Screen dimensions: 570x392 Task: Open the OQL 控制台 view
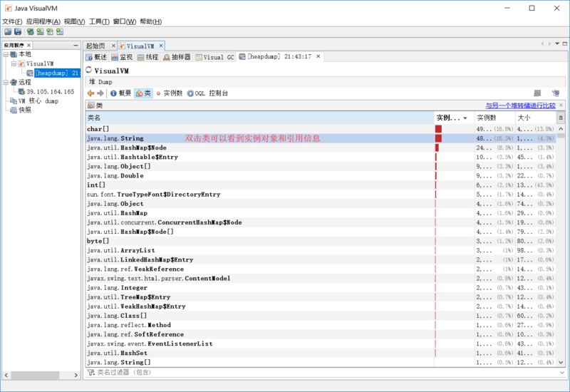click(207, 93)
